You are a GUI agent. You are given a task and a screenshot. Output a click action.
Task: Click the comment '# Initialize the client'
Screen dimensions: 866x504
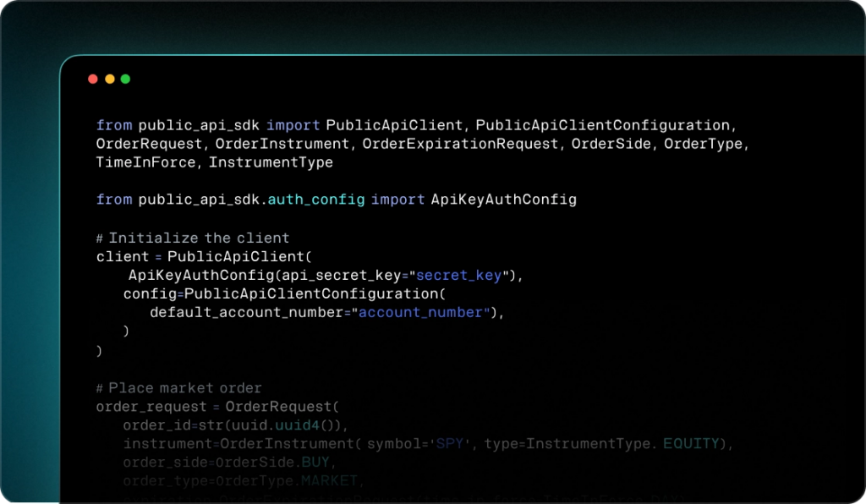coord(193,238)
